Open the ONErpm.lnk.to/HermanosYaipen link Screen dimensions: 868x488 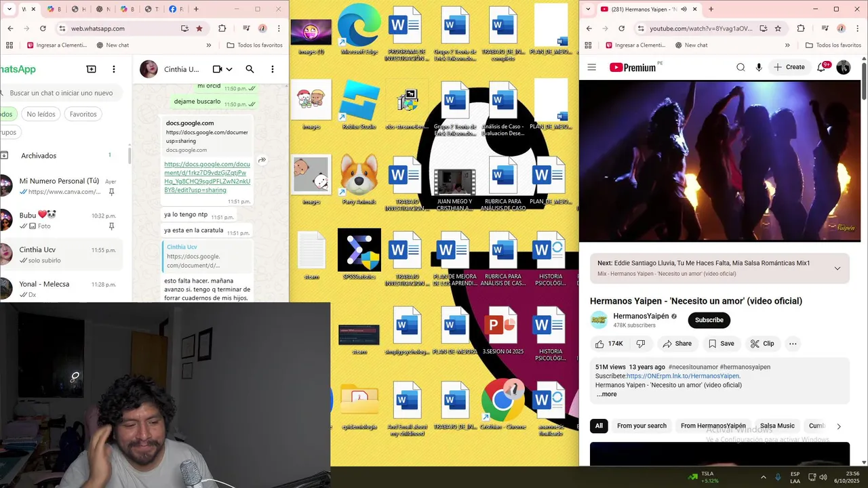pos(683,375)
